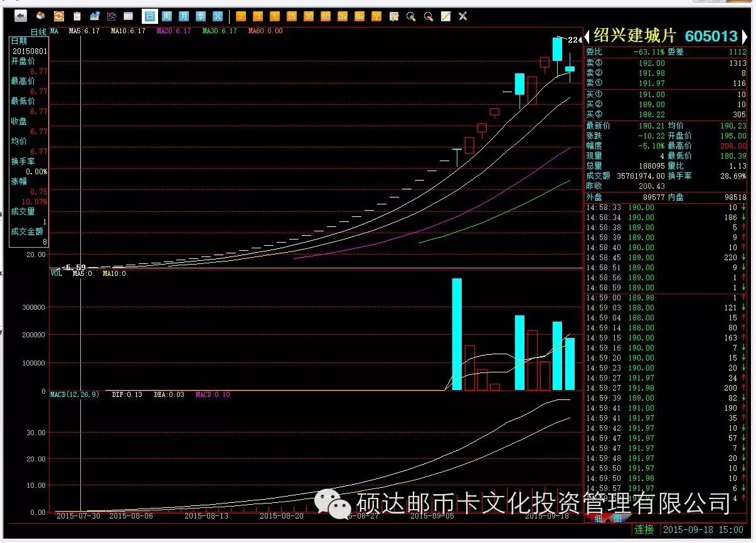Click the MA5:6.17 moving average label
The image size is (756, 543).
(84, 31)
